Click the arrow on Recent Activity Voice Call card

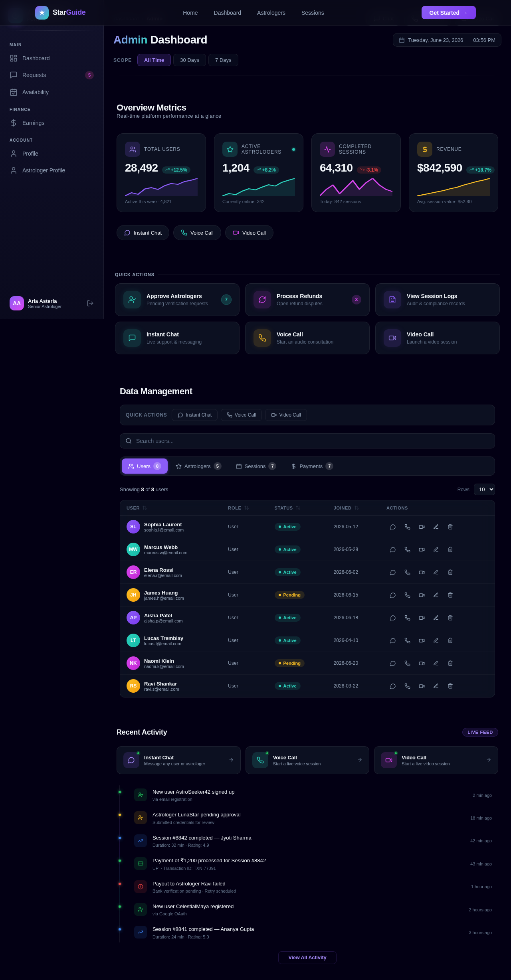pyautogui.click(x=360, y=760)
